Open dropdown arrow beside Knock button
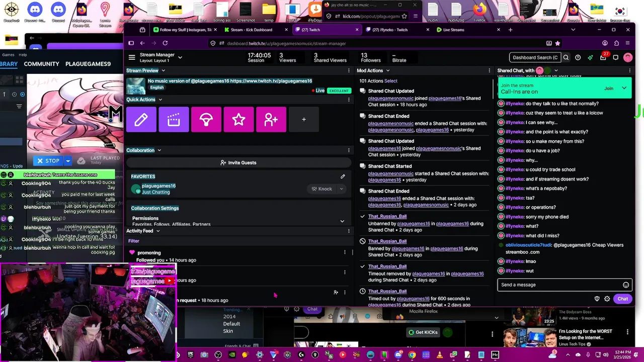644x362 pixels. click(341, 189)
